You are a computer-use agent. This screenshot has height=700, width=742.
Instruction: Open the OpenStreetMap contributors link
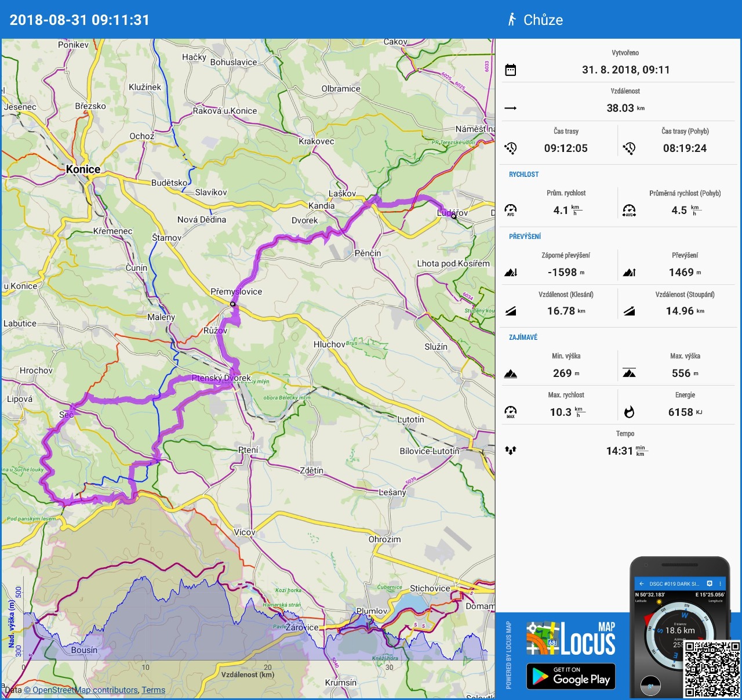pos(85,690)
